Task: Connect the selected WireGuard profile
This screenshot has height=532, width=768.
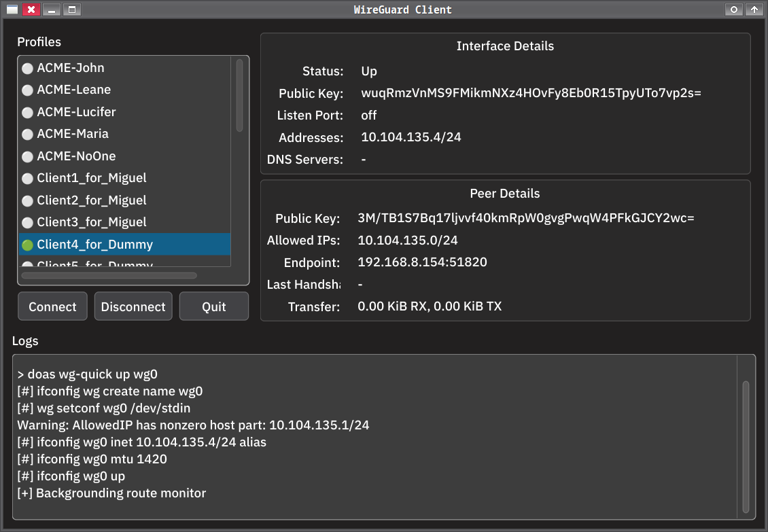Action: 52,306
